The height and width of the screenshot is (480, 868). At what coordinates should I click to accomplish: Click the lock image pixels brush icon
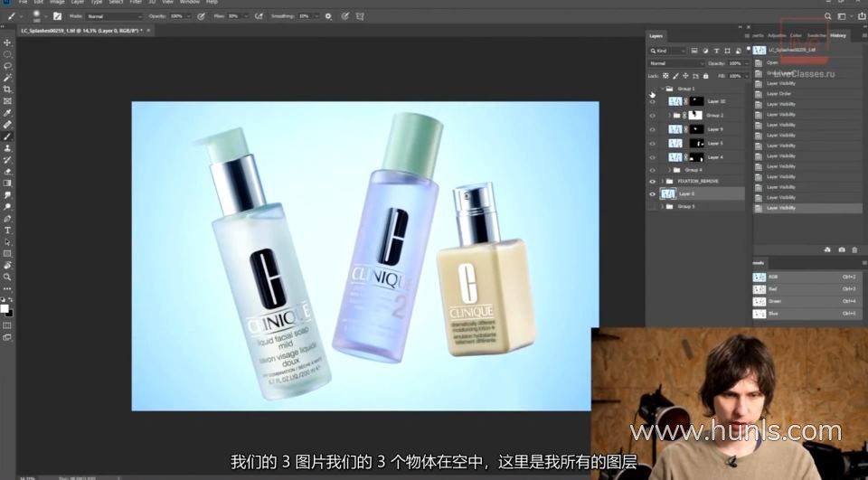coord(675,76)
